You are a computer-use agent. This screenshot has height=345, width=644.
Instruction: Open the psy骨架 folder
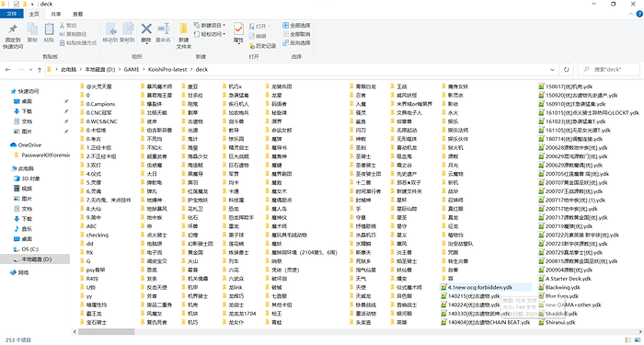[92, 270]
